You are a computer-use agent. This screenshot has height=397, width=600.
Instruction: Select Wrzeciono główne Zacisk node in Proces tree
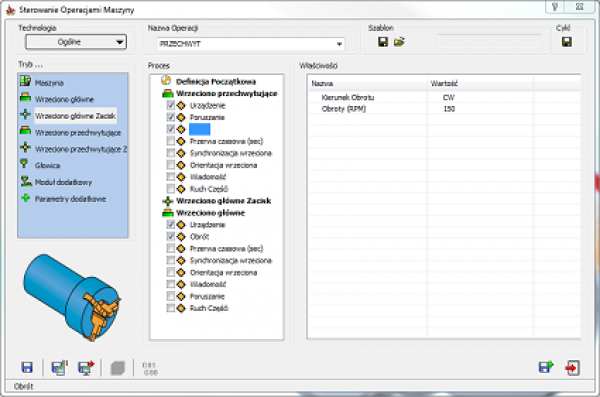click(223, 201)
